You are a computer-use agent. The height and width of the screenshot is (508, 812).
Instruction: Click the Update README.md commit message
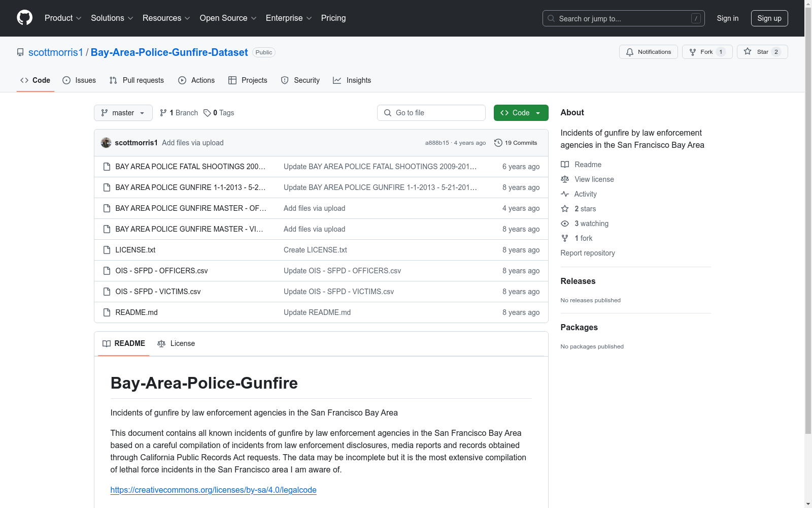pos(317,312)
